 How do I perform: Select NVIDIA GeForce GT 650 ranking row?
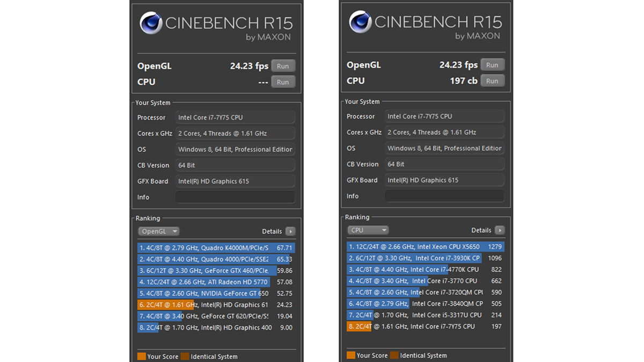[216, 293]
